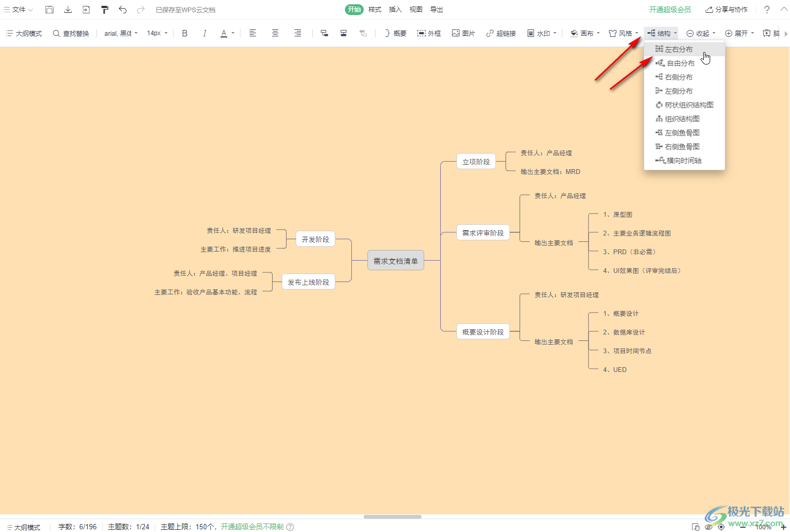Switch to the 视图 tab
Viewport: 790px width, 532px height.
click(416, 10)
